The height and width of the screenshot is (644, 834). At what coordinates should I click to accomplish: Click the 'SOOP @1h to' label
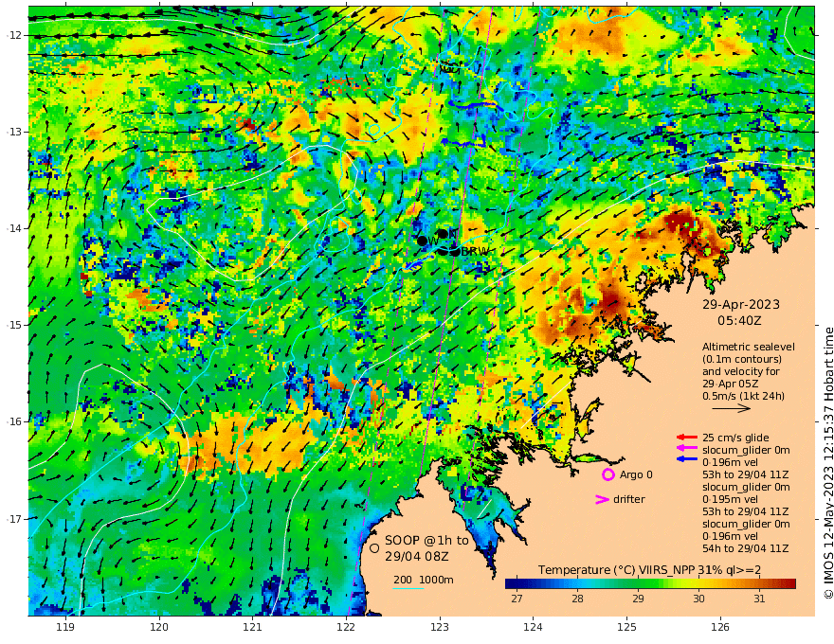[x=426, y=541]
